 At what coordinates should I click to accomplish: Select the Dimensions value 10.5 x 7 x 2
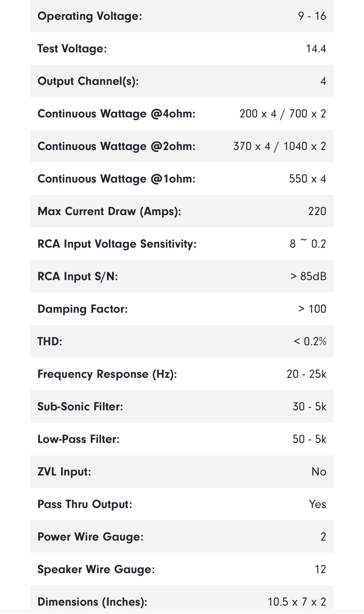click(297, 602)
